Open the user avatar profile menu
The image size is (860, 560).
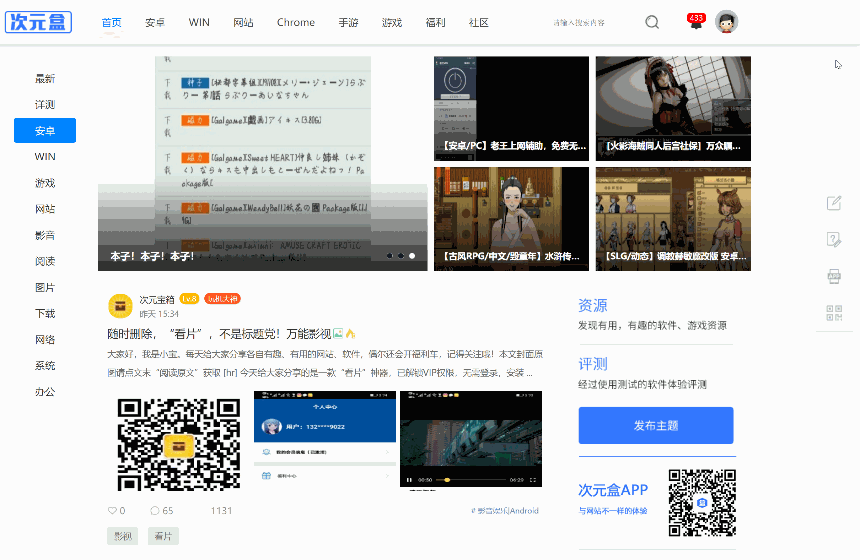click(x=727, y=22)
